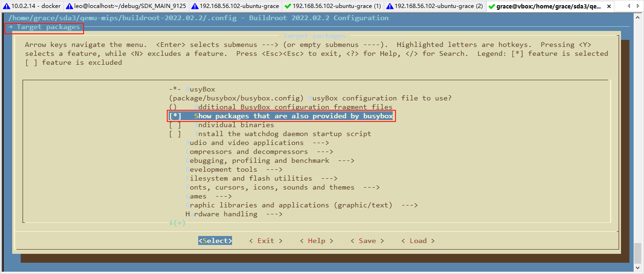Switch to the 192.168.56.102-ubuntu-grace (1) tab
This screenshot has width=644, height=274.
(x=334, y=6)
